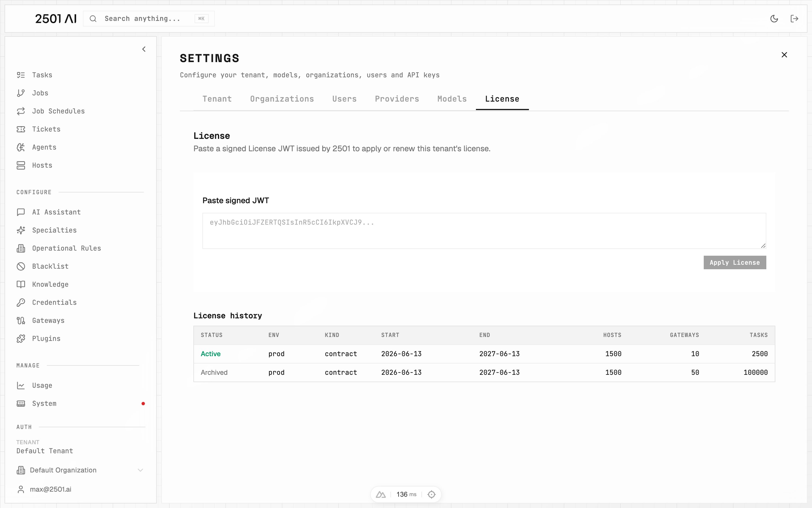Click the 136 ms latency indicator
This screenshot has width=812, height=508.
coord(406,494)
